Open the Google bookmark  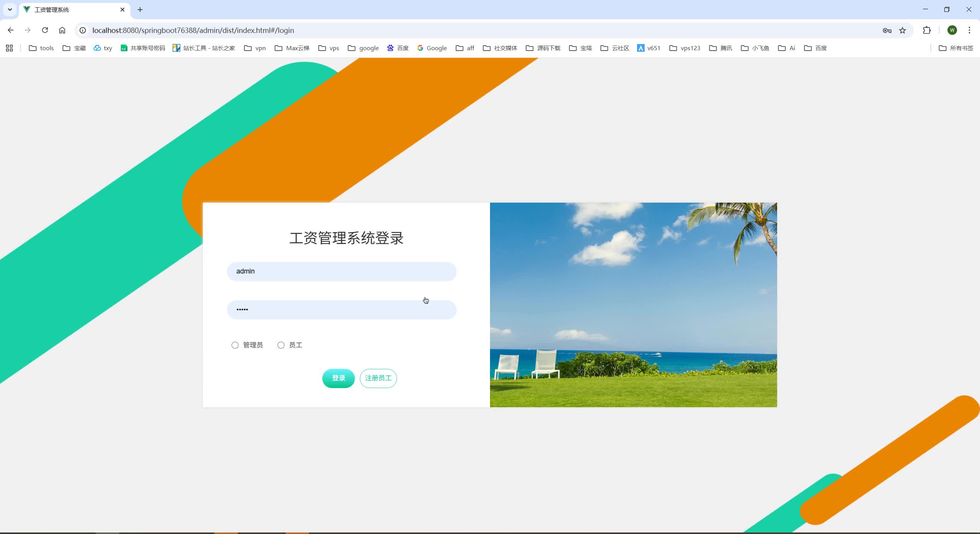coord(432,48)
